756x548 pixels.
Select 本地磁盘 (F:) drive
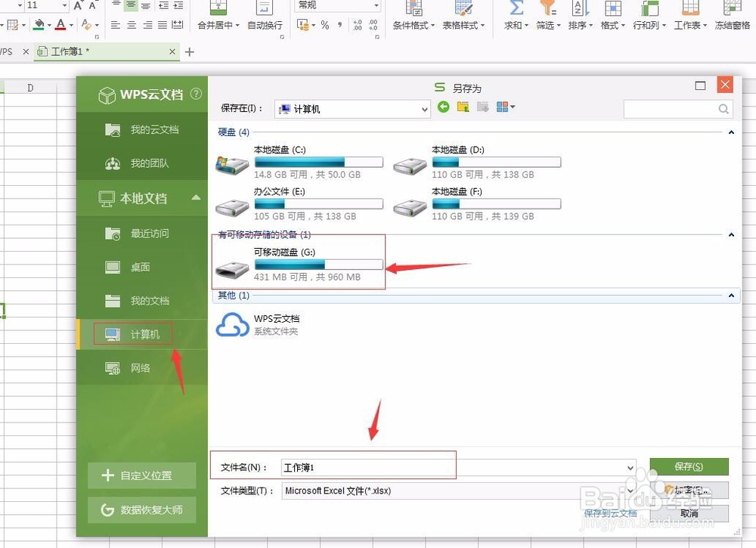pyautogui.click(x=477, y=205)
